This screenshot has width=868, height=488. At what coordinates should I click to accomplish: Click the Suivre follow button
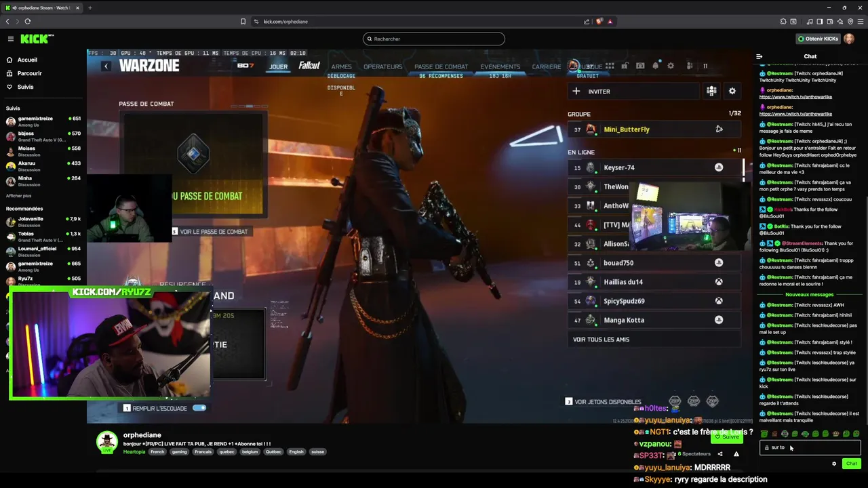coord(727,437)
